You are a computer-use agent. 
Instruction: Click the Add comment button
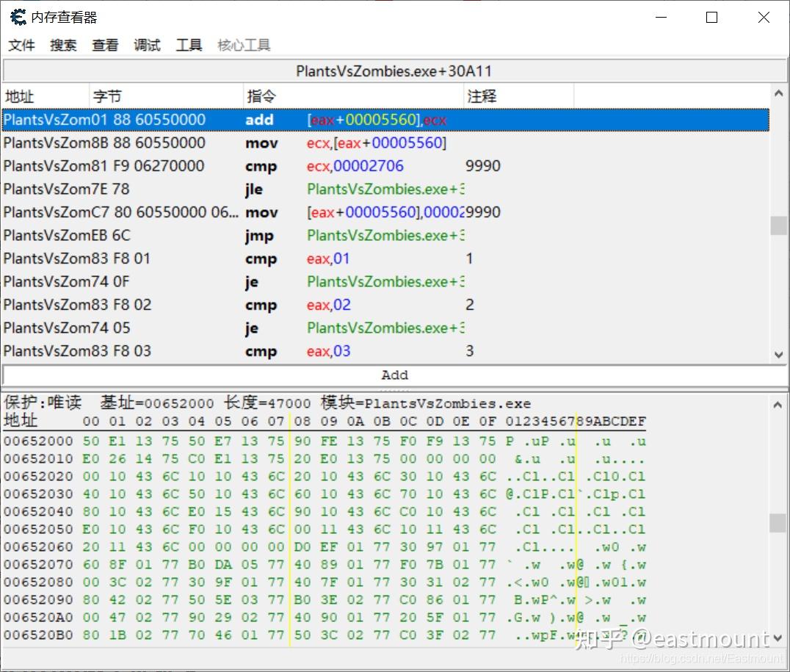[x=394, y=375]
